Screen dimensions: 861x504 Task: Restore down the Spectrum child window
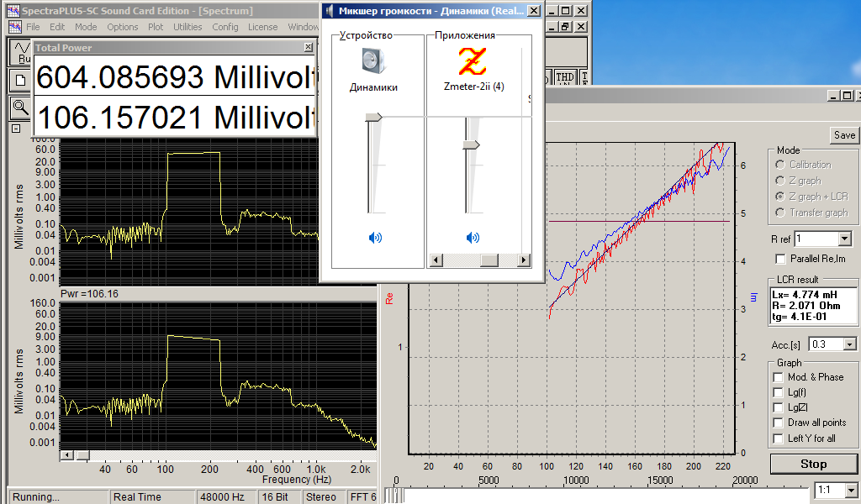[x=566, y=26]
